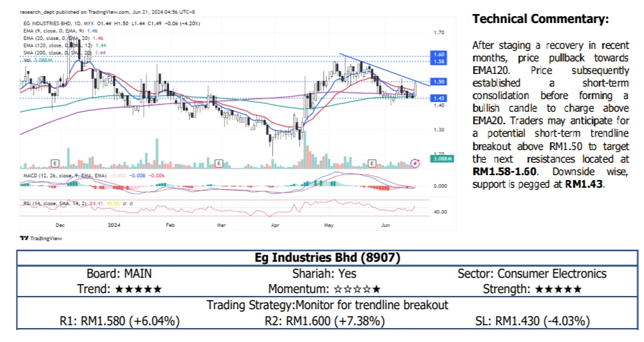Click the R1: RM1.580 target cell
The width and height of the screenshot is (644, 342).
click(121, 321)
